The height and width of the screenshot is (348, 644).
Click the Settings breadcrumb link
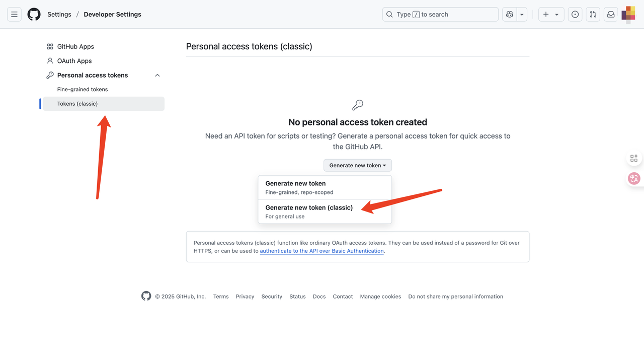59,15
